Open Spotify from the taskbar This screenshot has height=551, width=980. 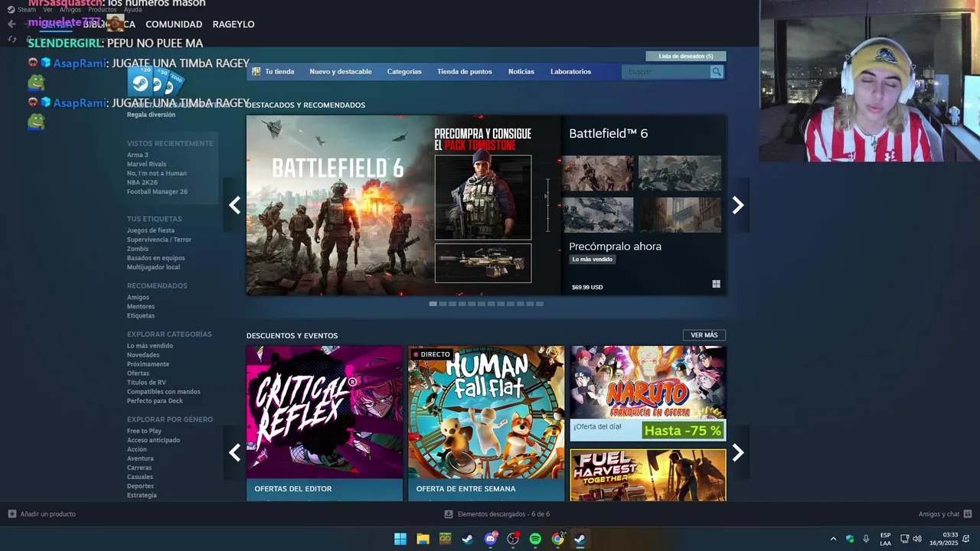pos(535,539)
